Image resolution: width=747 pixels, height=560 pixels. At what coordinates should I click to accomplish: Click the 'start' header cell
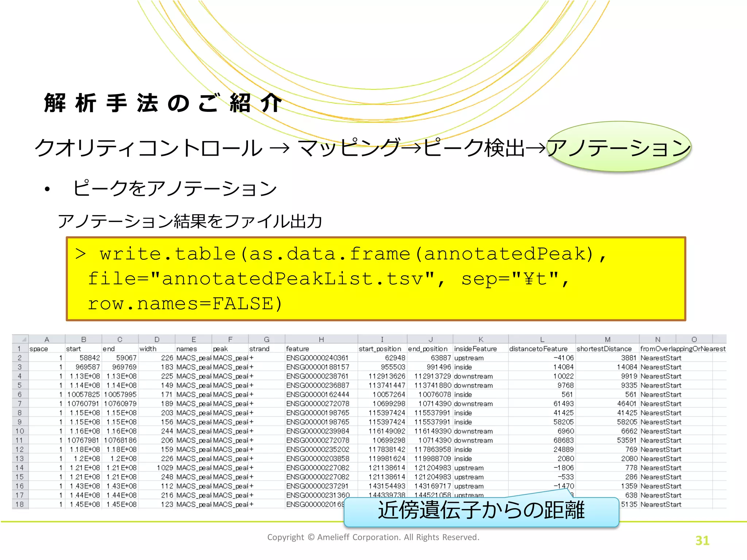point(84,349)
